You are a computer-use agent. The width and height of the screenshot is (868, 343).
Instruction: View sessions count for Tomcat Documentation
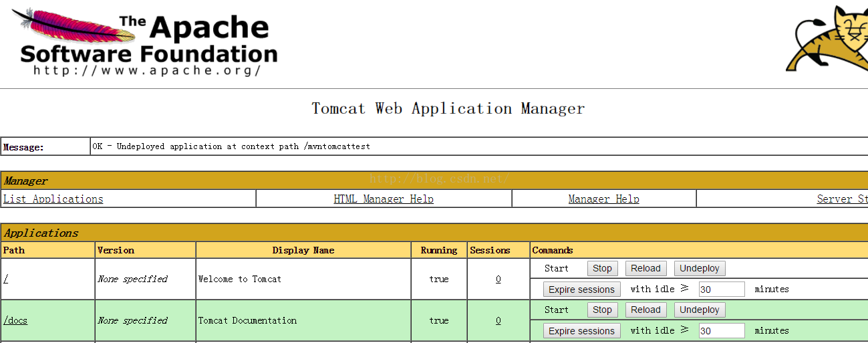[x=498, y=320]
